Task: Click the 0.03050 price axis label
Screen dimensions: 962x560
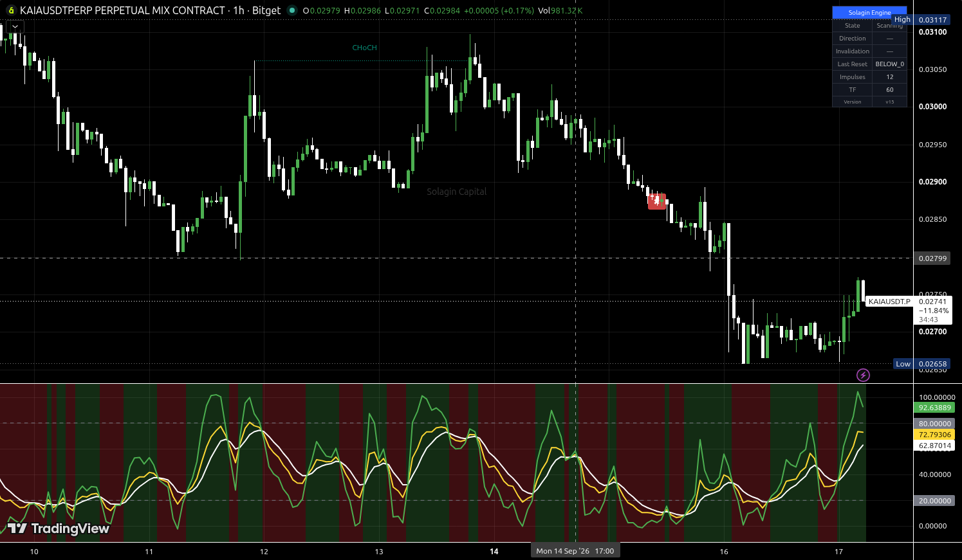Action: point(932,69)
